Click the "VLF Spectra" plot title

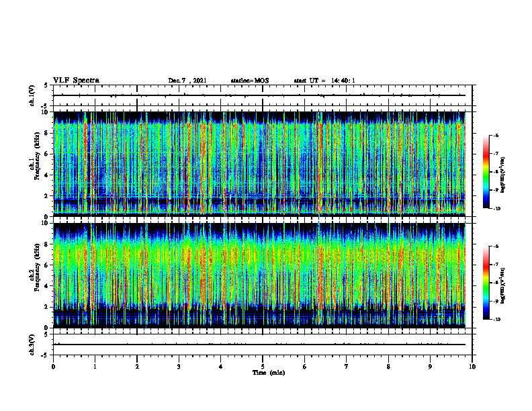pos(76,80)
